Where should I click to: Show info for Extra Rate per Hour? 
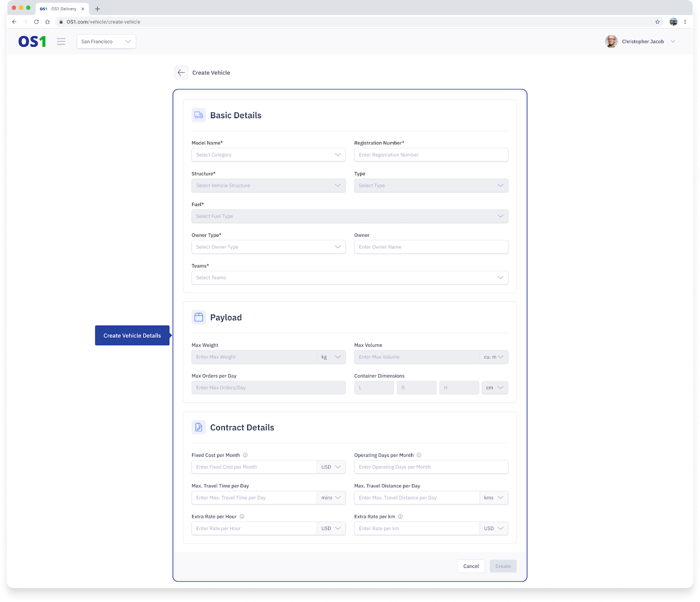[242, 517]
